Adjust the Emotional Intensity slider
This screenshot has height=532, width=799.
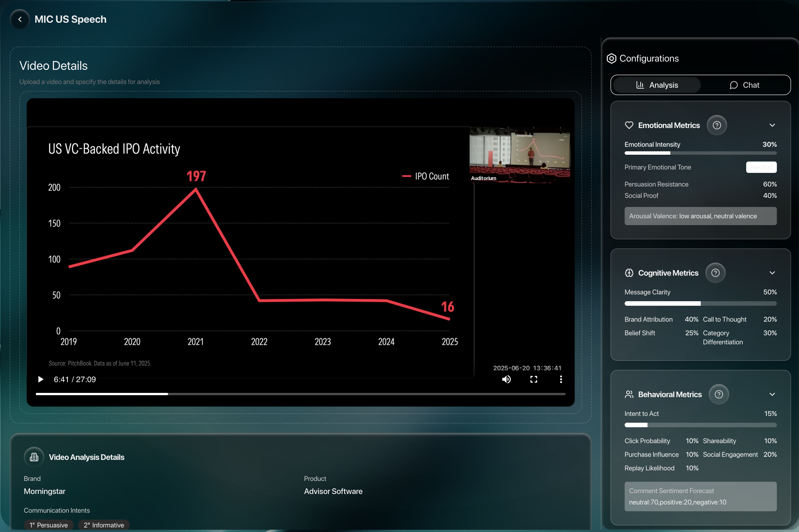(x=700, y=153)
